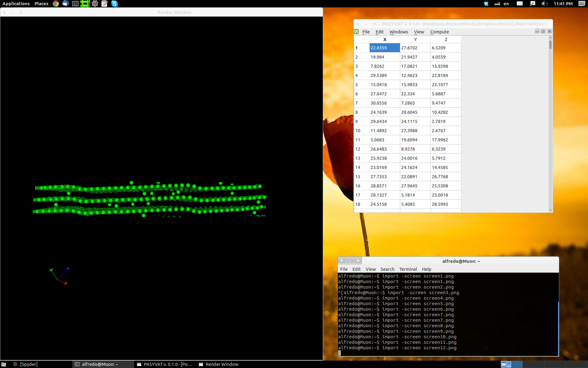
Task: Open the Windows menu in PASYVAT
Action: point(398,32)
